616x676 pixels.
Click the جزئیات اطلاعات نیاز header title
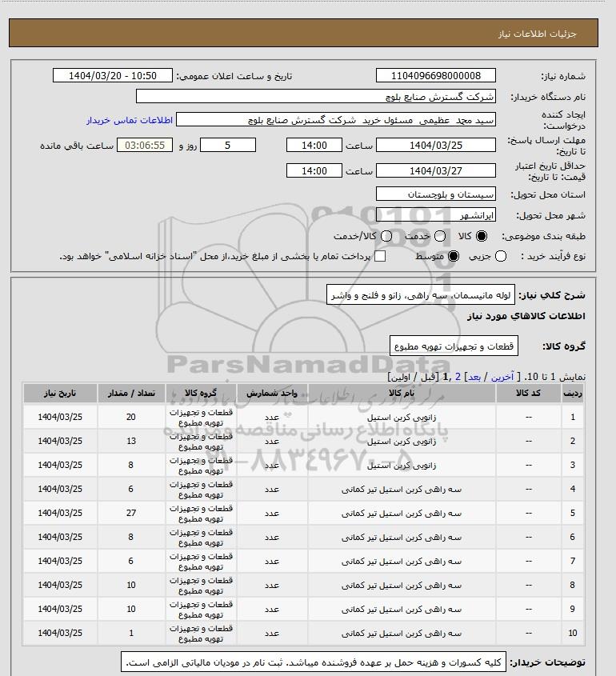pos(537,34)
